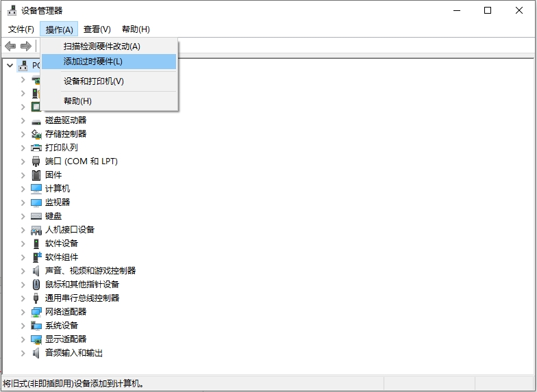Choose 添加过时硬件(L) from the menu
Image resolution: width=537 pixels, height=392 pixels.
[93, 62]
